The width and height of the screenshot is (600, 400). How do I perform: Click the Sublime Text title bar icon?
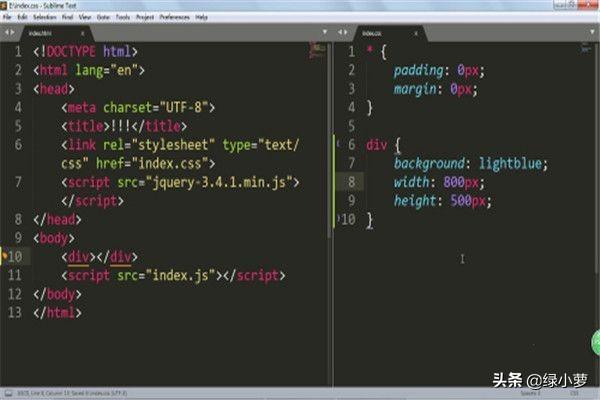3,5
